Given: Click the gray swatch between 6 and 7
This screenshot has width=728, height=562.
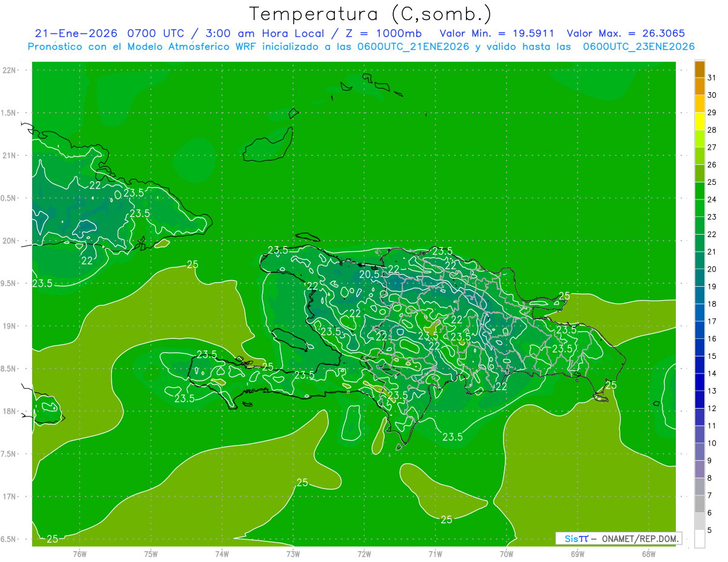Looking at the screenshot, I should pos(699,504).
